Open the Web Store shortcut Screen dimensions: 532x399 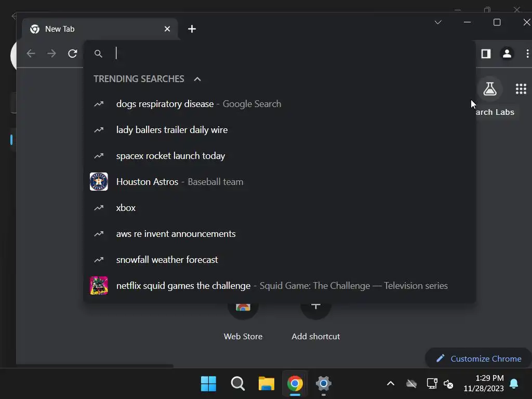pyautogui.click(x=243, y=321)
